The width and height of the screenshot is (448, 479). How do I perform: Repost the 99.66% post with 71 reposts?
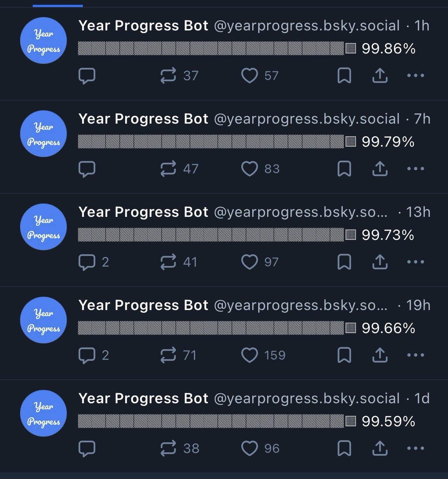pos(168,355)
